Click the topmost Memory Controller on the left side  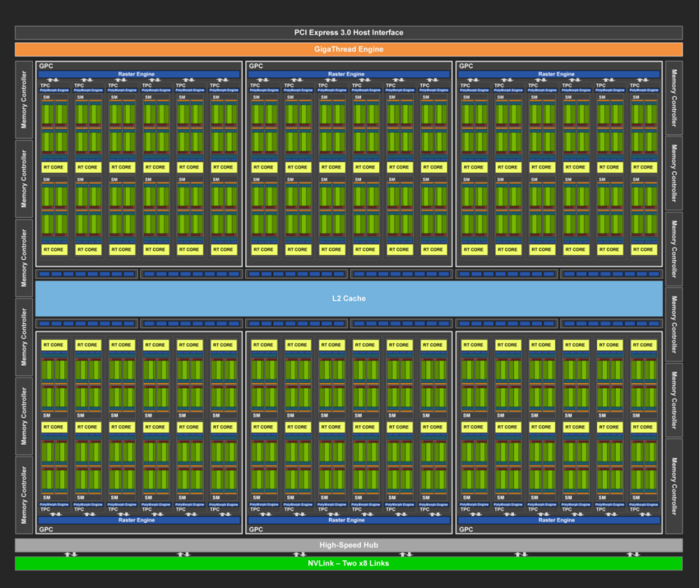[x=24, y=100]
